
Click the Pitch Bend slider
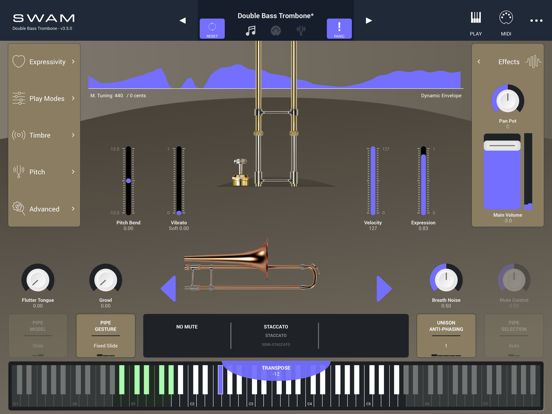(x=128, y=181)
